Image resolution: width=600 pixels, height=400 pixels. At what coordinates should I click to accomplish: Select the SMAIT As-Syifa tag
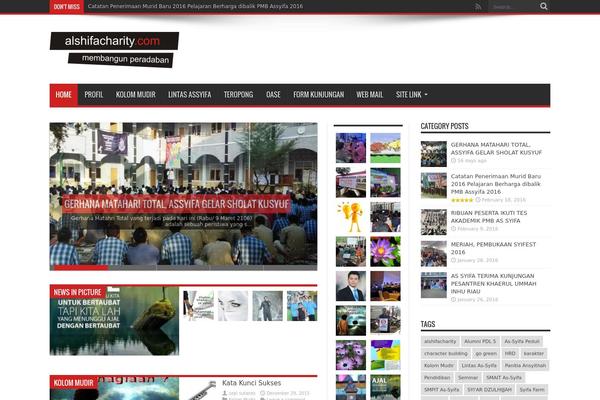click(x=504, y=378)
